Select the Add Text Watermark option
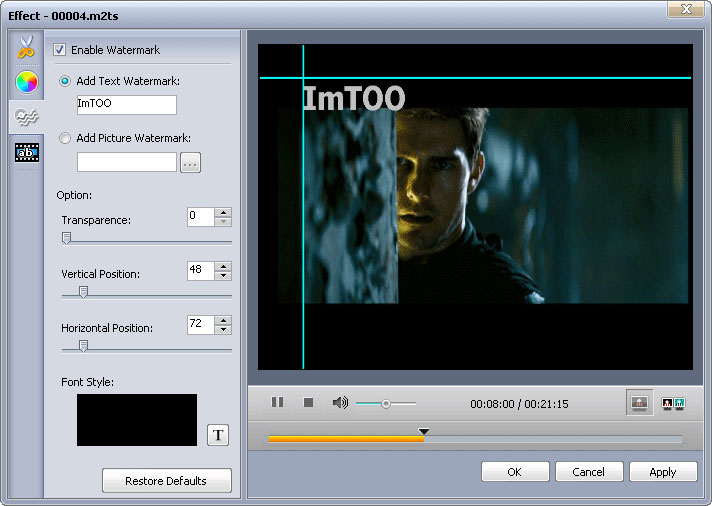712x506 pixels. pyautogui.click(x=66, y=81)
